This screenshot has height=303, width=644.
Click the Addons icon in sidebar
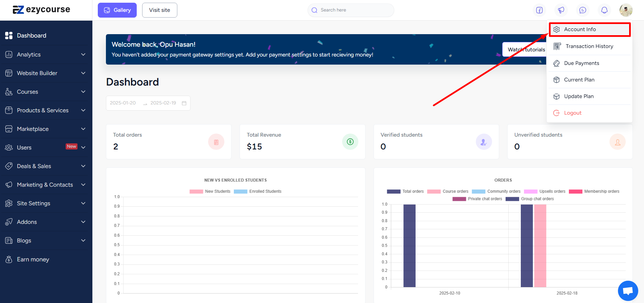pyautogui.click(x=9, y=222)
